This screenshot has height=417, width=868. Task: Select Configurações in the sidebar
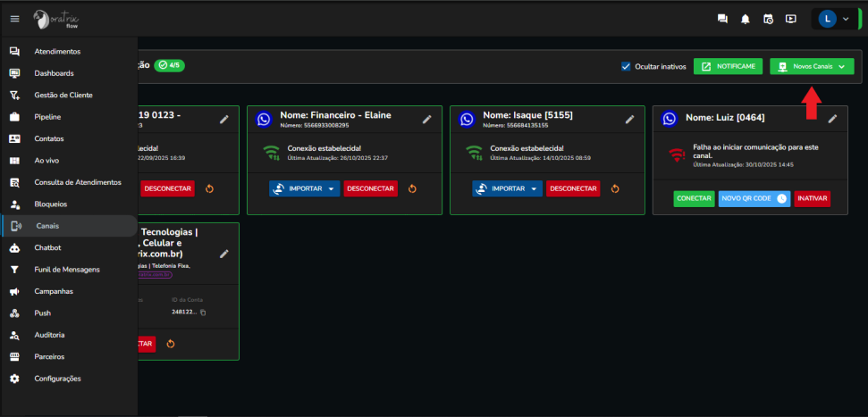57,379
